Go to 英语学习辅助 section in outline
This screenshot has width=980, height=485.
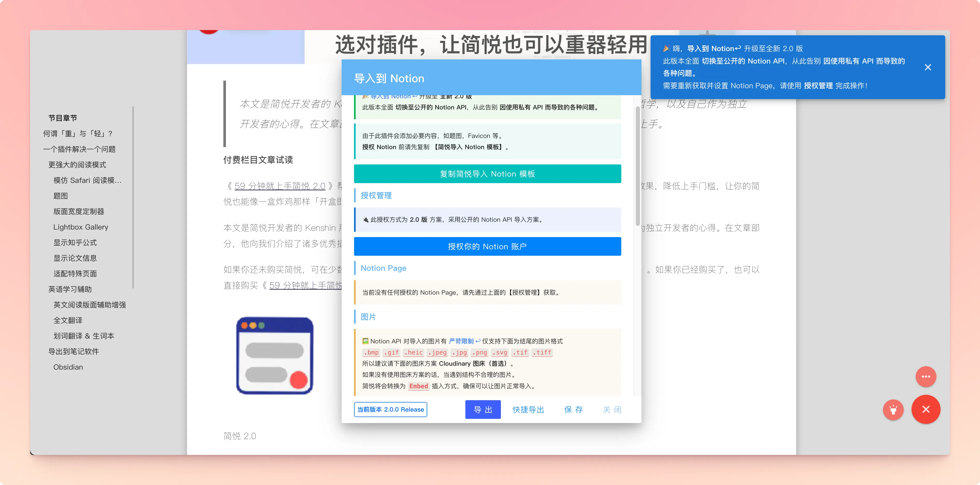(x=70, y=289)
